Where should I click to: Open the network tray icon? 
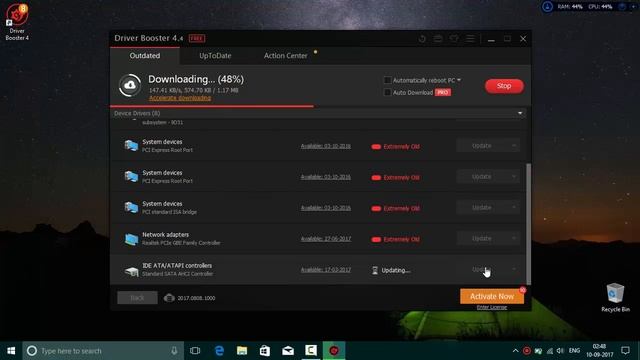point(550,351)
